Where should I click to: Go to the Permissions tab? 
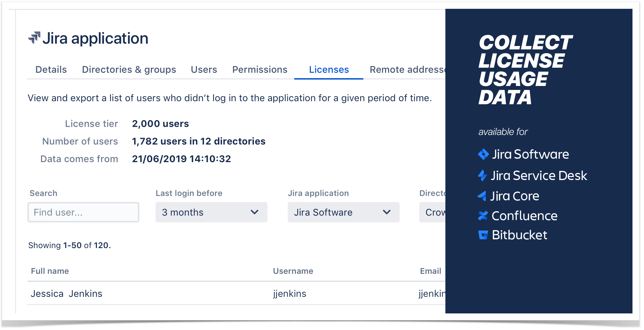point(260,70)
